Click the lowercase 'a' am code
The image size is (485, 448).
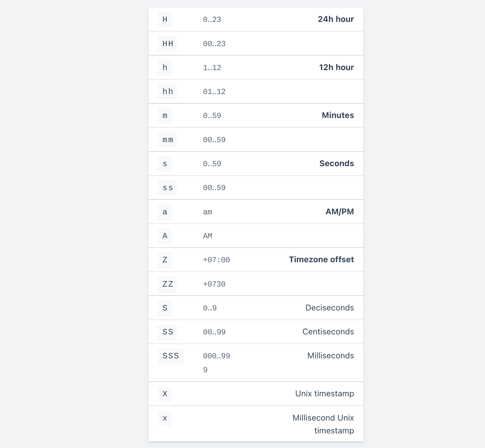pos(165,212)
